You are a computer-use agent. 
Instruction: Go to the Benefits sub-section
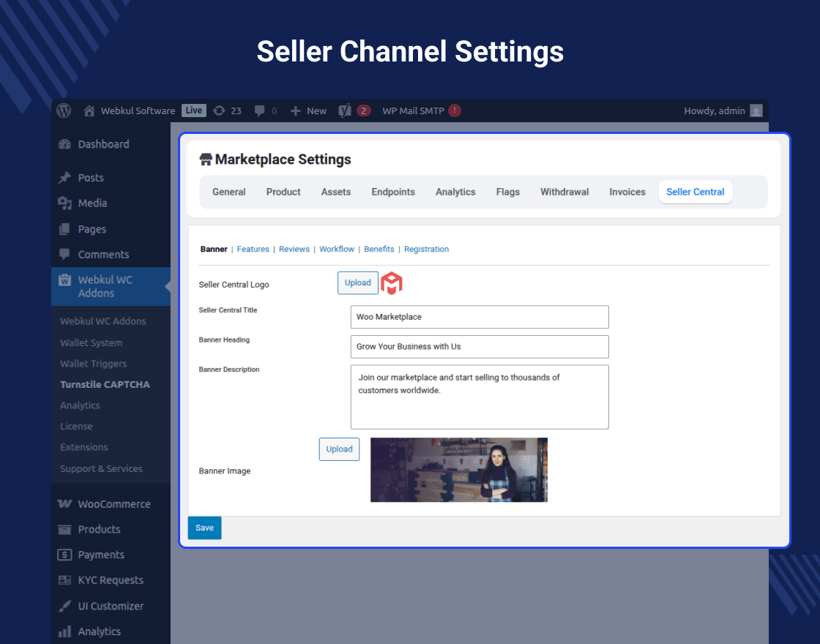pos(379,250)
